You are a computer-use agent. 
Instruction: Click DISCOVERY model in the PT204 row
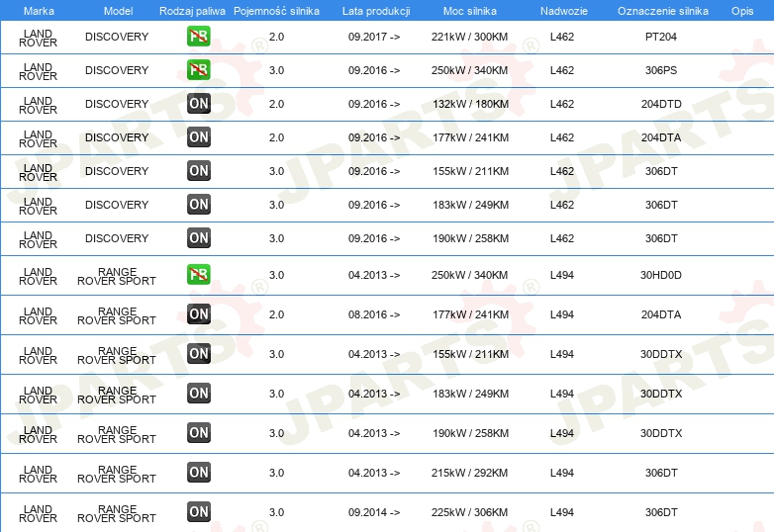point(117,37)
